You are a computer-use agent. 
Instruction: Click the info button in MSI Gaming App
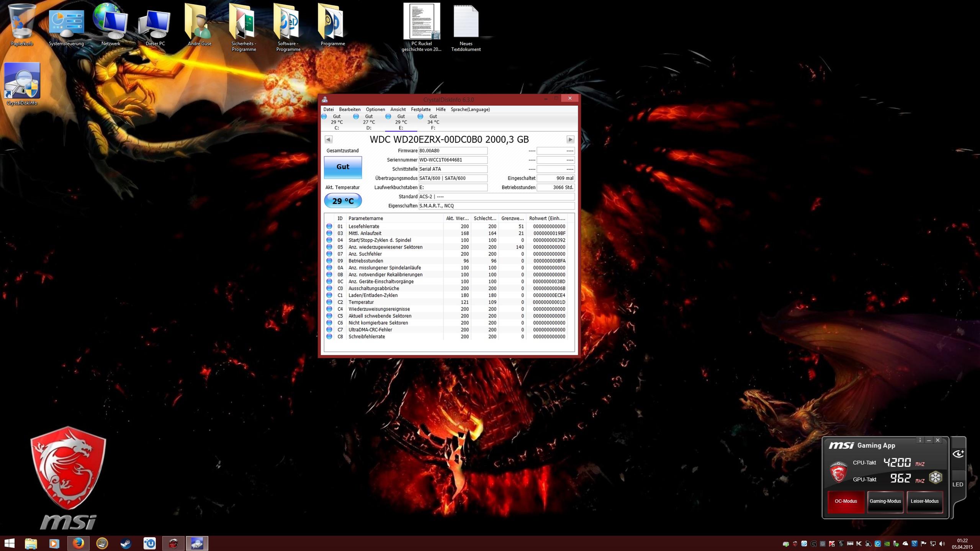(x=920, y=440)
